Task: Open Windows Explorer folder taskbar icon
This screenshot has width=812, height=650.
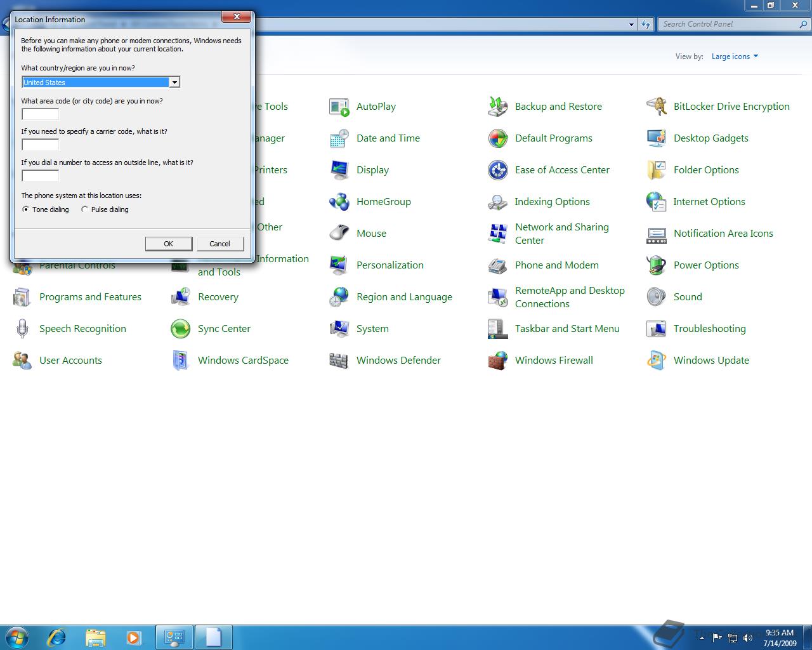Action: (x=95, y=637)
